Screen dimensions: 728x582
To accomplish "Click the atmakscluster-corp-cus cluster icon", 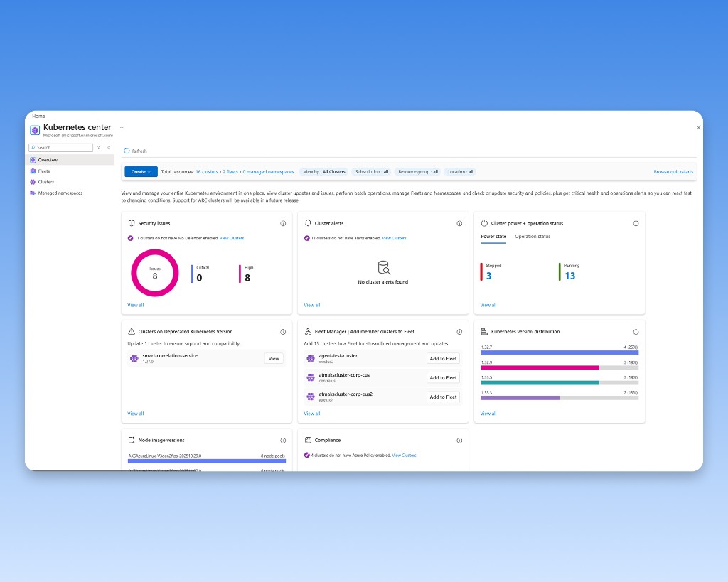I will point(311,377).
